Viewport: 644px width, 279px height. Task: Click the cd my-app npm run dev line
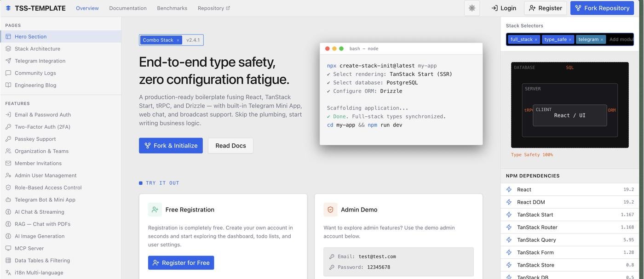(x=365, y=125)
